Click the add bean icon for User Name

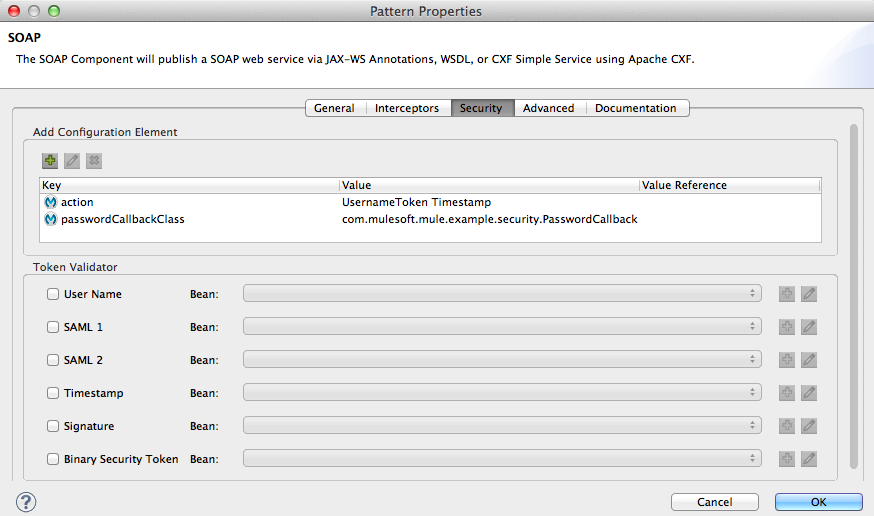[x=787, y=294]
